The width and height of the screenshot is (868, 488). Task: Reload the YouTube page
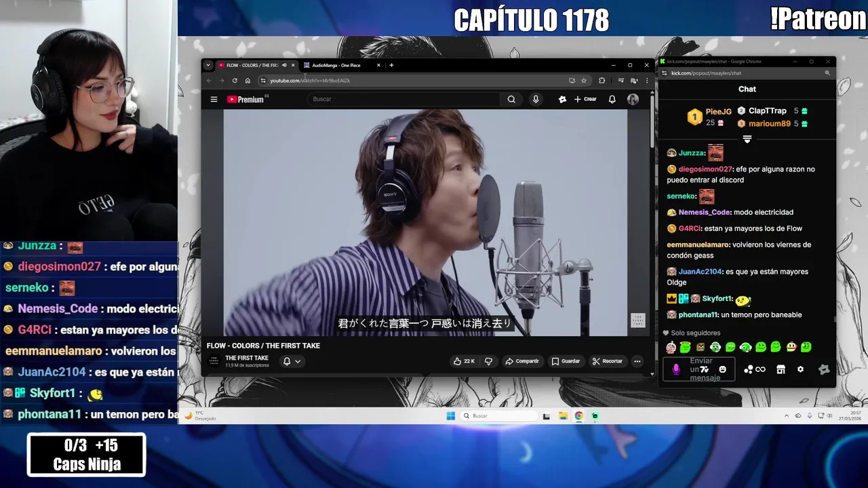coord(235,81)
